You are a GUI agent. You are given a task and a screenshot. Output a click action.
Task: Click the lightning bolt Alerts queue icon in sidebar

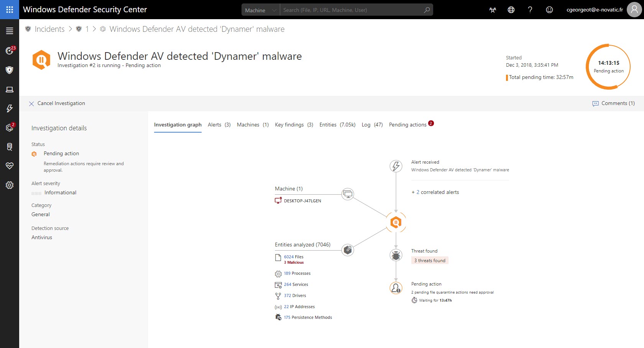tap(10, 108)
